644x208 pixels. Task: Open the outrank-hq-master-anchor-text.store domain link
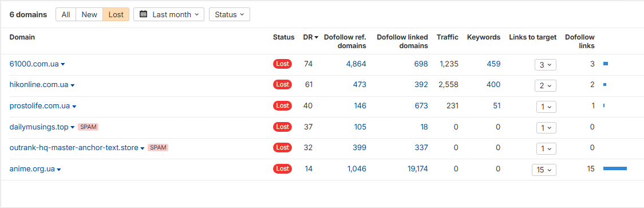click(74, 148)
